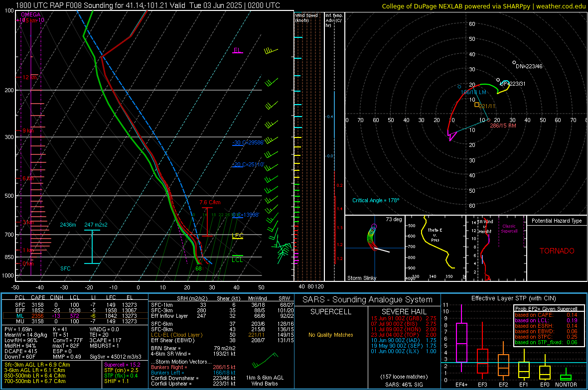
Task: Click the 'Potential Hazard Type' header
Action: click(557, 221)
